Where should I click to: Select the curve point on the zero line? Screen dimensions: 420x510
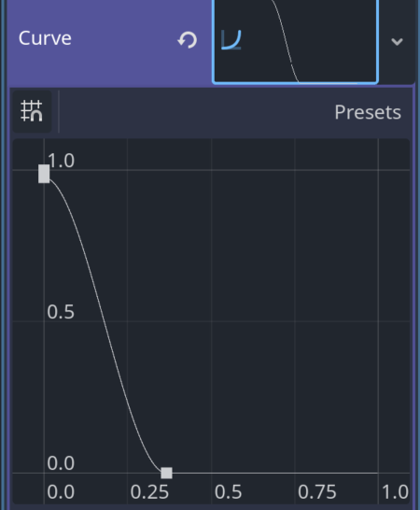[x=166, y=473]
